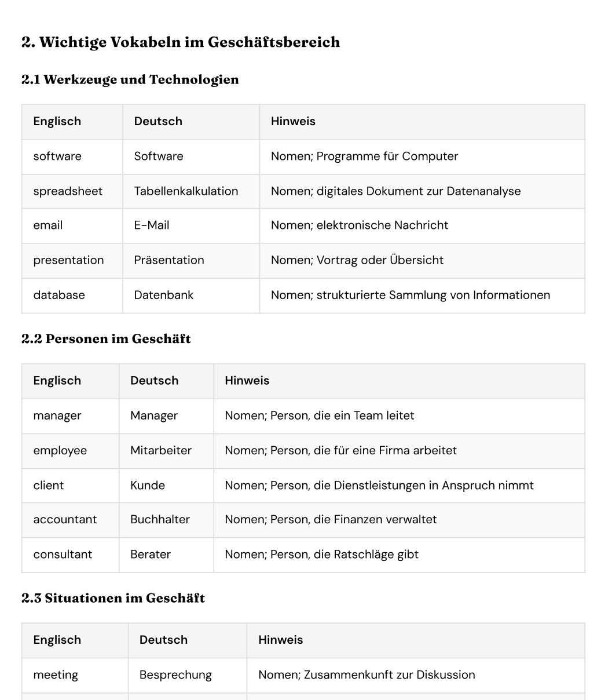Click the "Nomen; Programme für Computer" cell
601x700 pixels.
point(364,156)
